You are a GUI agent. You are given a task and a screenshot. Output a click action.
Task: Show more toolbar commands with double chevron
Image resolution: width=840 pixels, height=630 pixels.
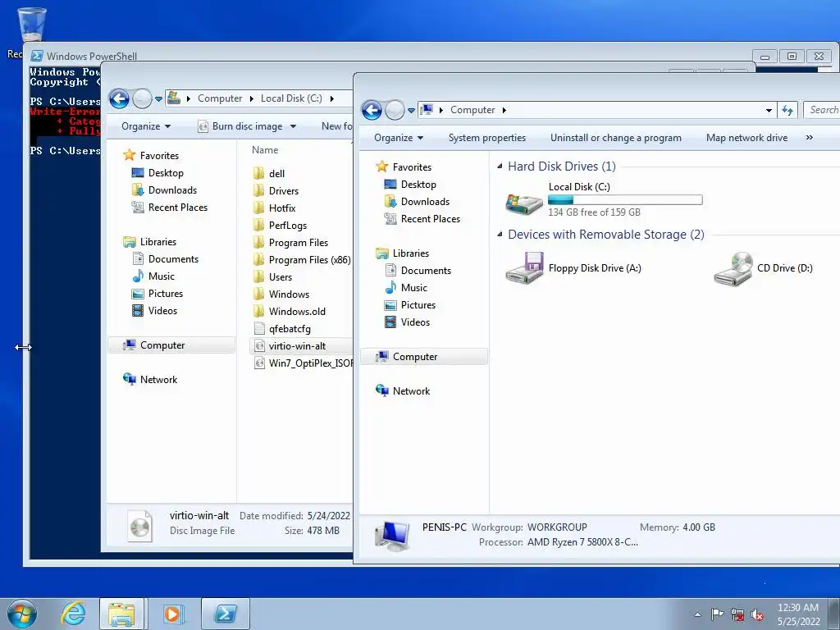(x=809, y=138)
